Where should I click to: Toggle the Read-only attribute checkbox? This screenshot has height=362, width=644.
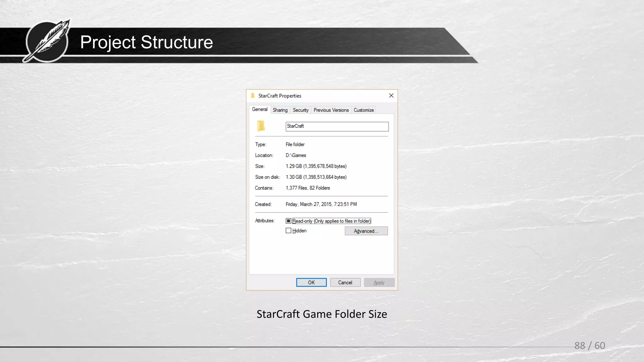[x=288, y=221]
